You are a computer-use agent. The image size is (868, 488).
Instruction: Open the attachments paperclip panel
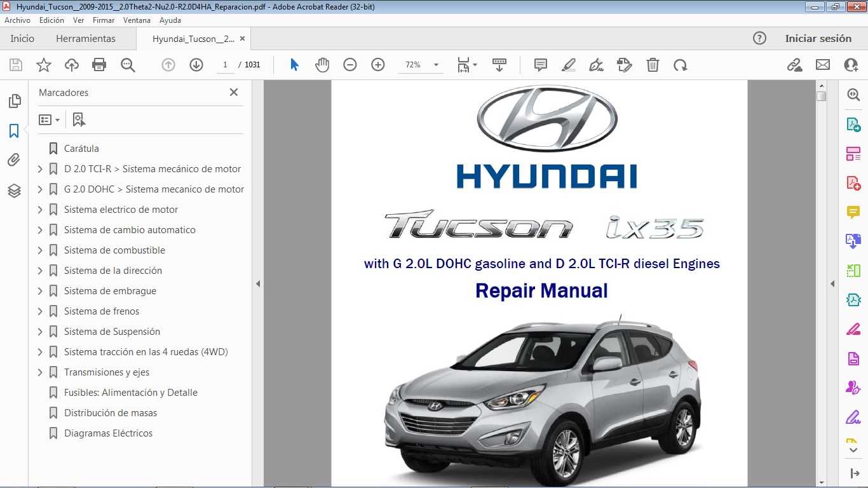coord(14,160)
